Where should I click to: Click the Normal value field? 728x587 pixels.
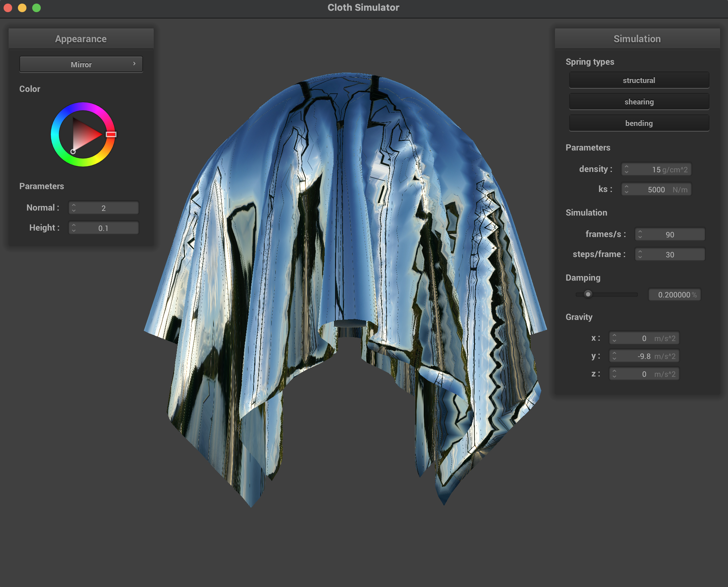point(104,208)
